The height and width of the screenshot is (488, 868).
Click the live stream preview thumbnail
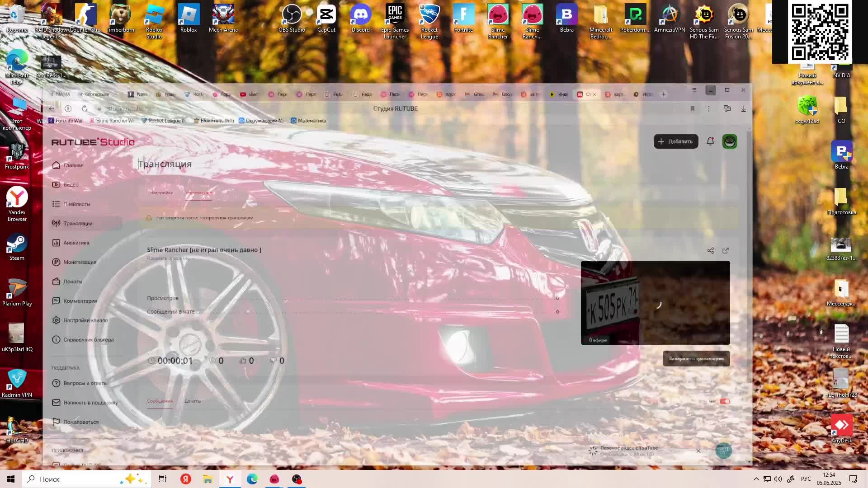coord(655,303)
